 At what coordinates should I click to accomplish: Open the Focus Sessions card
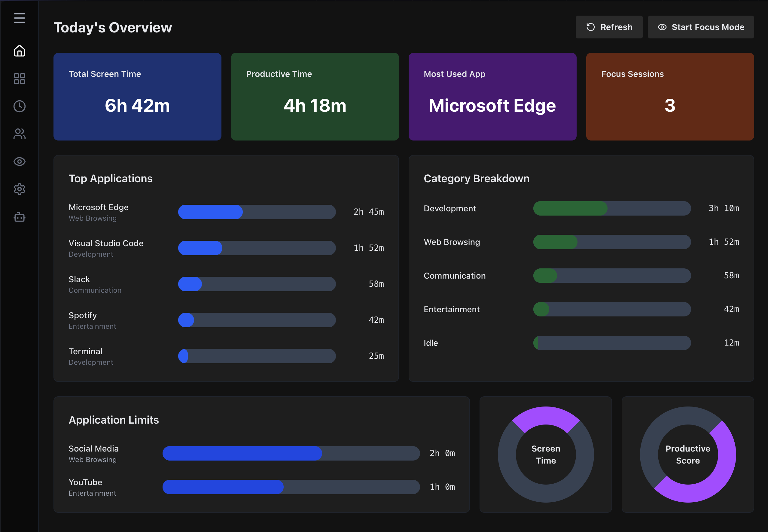[x=669, y=97]
